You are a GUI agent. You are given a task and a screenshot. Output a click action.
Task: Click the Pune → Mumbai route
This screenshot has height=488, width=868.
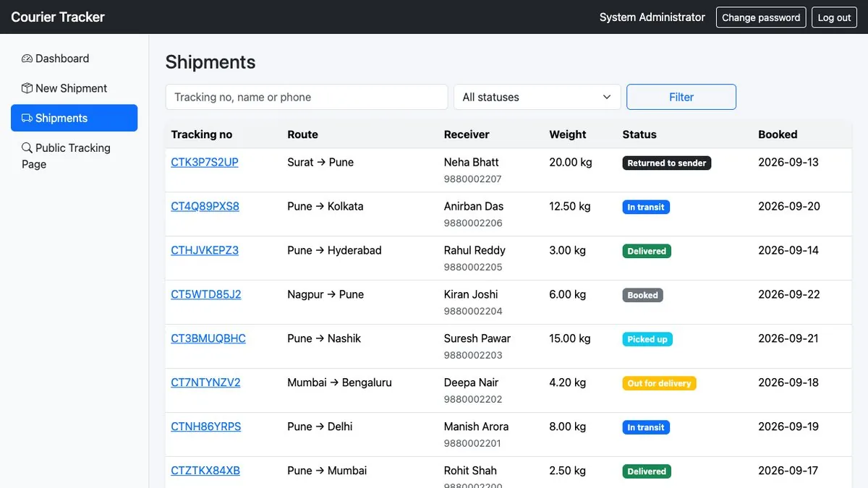point(327,471)
